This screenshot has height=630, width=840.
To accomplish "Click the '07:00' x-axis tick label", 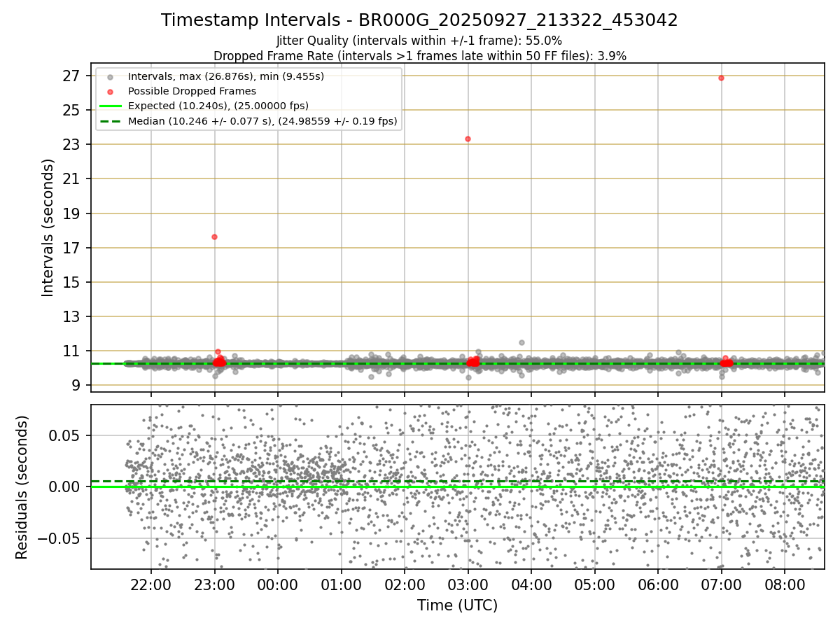I will click(x=721, y=584).
